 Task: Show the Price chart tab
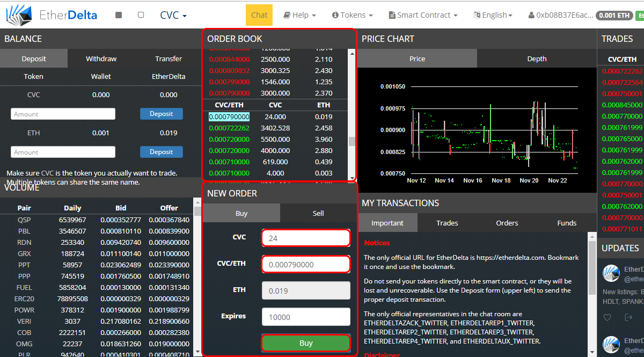(x=417, y=59)
